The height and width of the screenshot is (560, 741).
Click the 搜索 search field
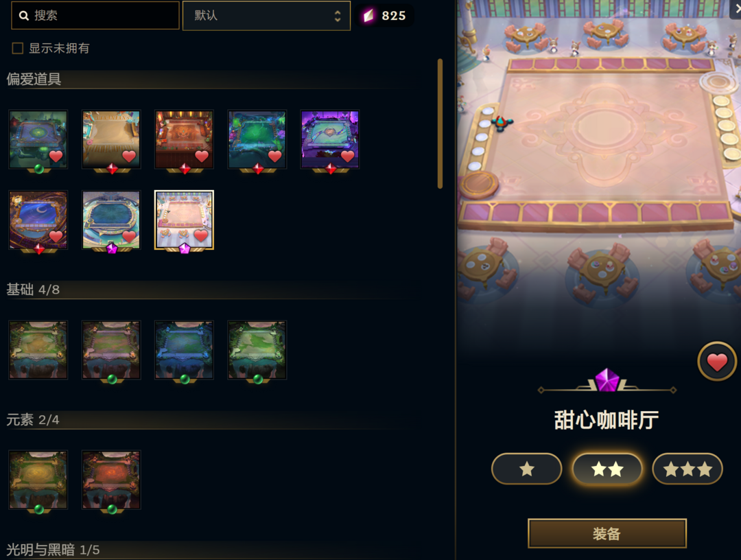pyautogui.click(x=95, y=16)
